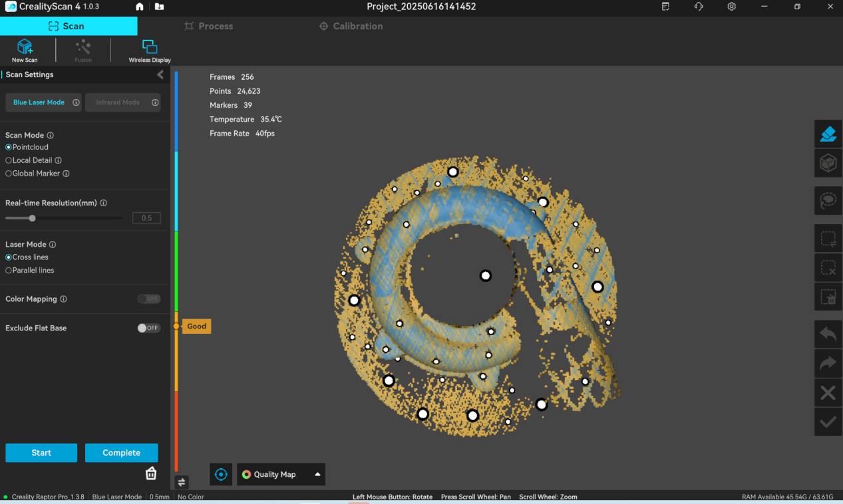The height and width of the screenshot is (504, 843).
Task: Select the Local Detail scan mode
Action: (9, 160)
